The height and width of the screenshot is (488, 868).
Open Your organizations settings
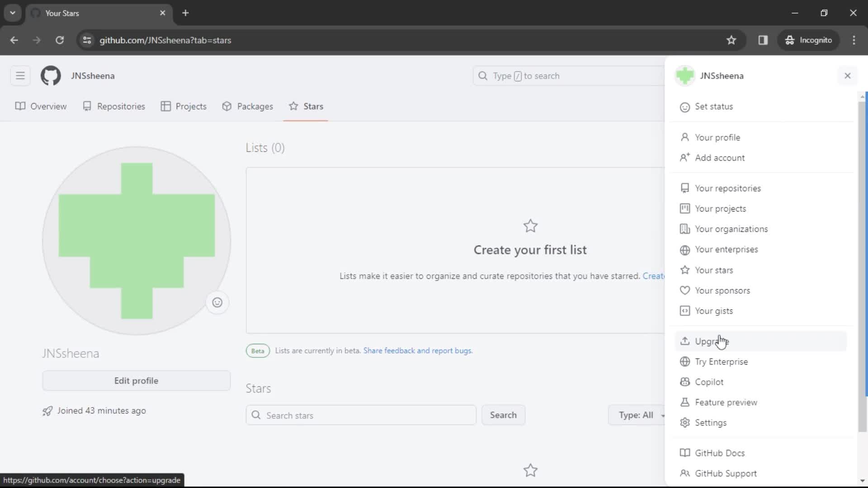tap(731, 229)
